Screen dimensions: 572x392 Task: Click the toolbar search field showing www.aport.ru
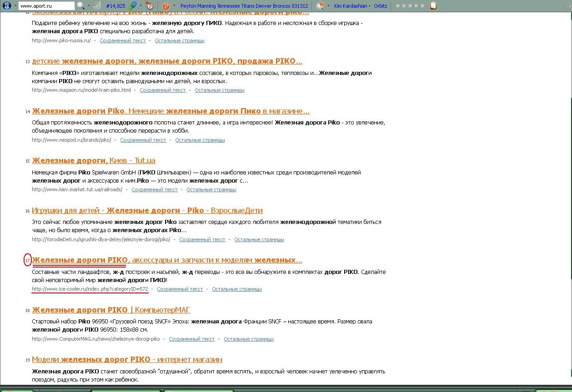tap(47, 6)
